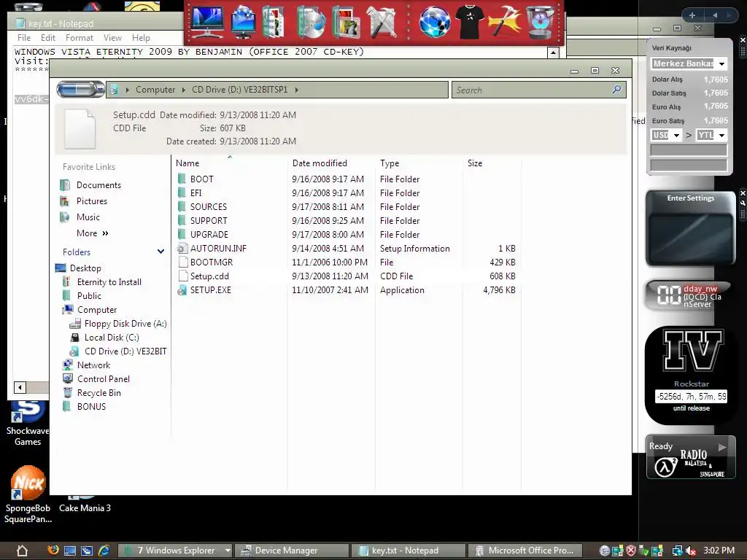
Task: Play the Radio Malaysia gadget
Action: click(x=722, y=447)
